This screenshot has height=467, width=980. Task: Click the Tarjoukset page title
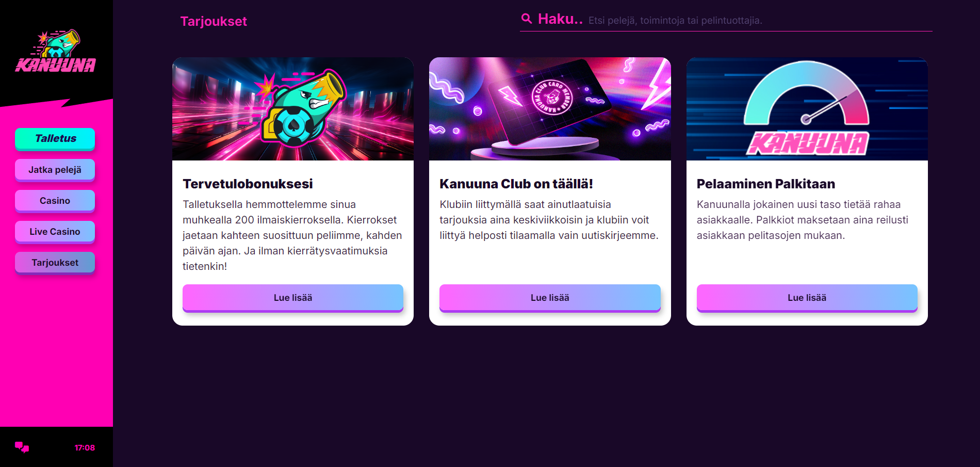point(214,21)
